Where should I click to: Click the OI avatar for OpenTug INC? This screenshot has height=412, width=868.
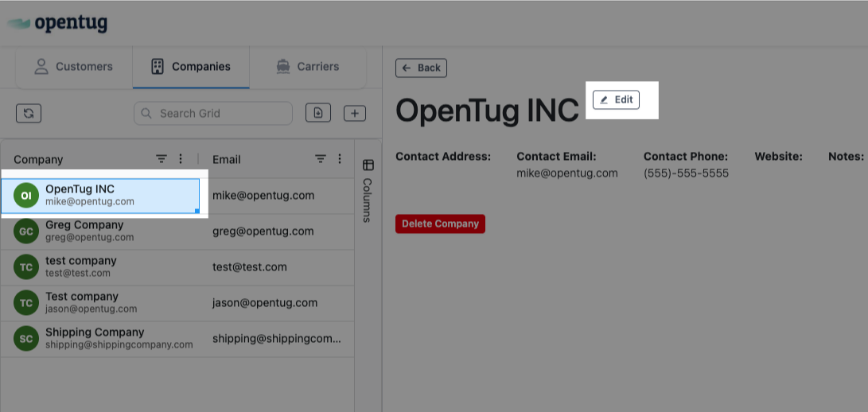pyautogui.click(x=26, y=196)
